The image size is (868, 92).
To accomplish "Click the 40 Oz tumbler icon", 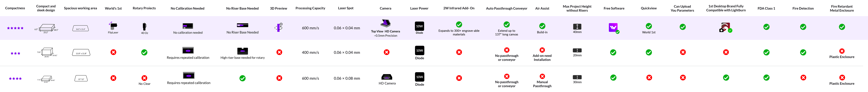I will [144, 26].
